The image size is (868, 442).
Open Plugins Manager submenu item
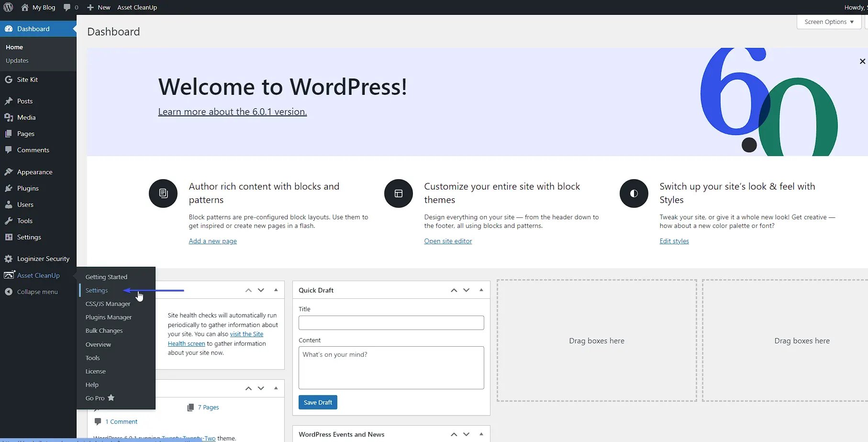[109, 317]
